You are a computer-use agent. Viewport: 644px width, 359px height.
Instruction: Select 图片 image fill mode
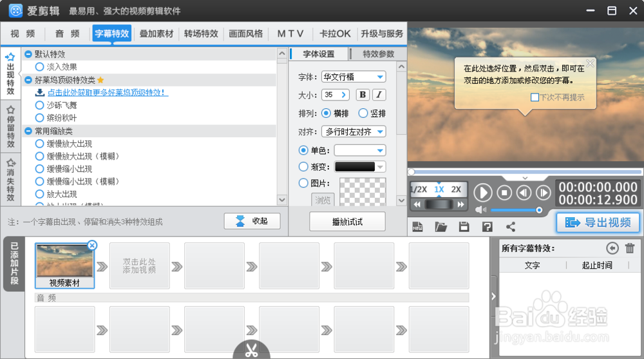[x=303, y=183]
